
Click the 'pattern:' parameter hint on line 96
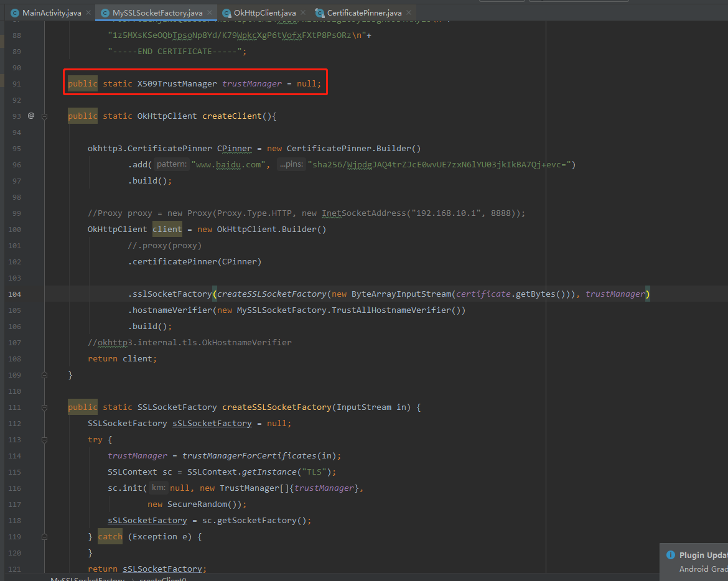click(171, 164)
